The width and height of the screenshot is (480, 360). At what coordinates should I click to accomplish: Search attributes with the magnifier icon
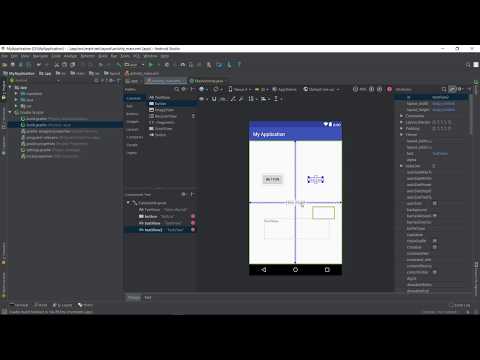444,89
